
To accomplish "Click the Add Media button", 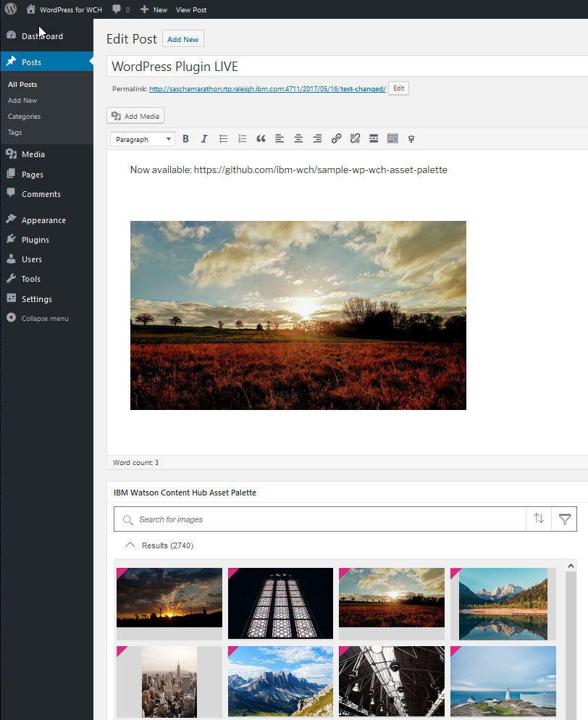I will click(135, 116).
